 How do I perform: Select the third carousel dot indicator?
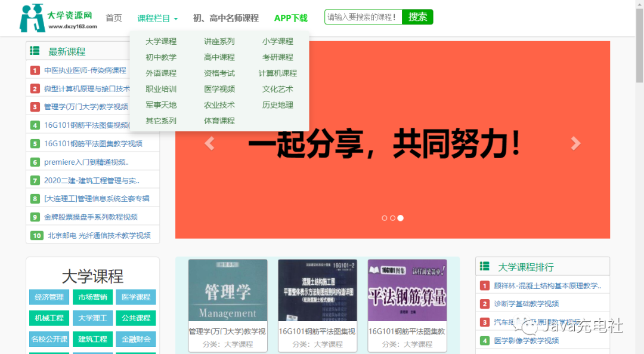(401, 218)
